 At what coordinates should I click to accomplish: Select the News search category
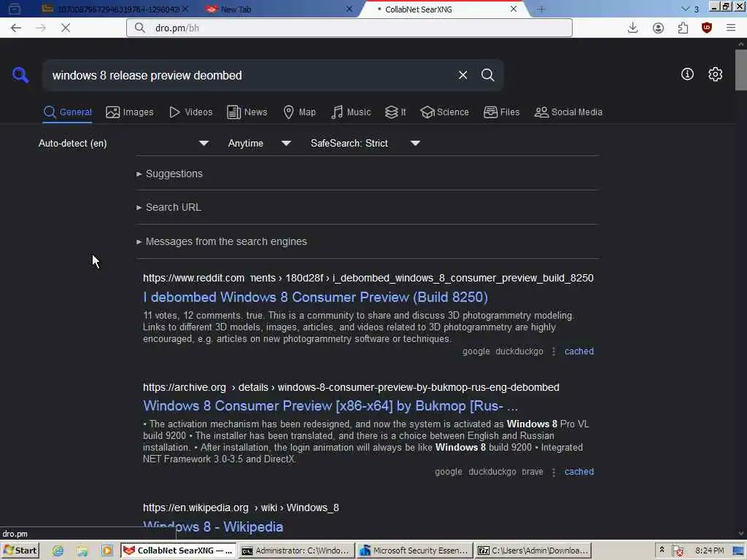point(247,112)
